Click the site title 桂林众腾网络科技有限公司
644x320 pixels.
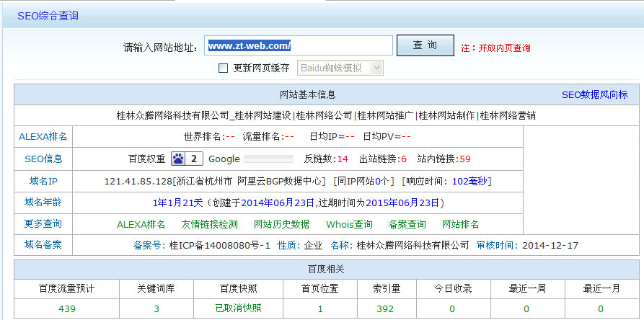[x=172, y=116]
